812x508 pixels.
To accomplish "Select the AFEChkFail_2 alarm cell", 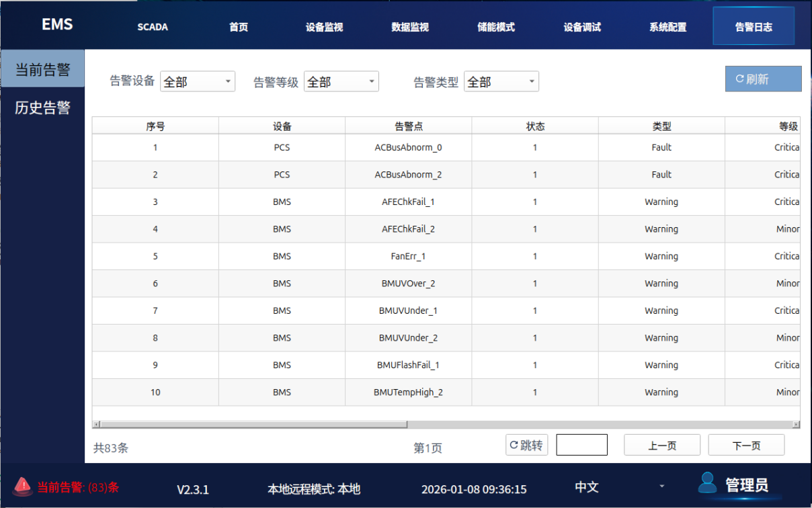I will pyautogui.click(x=409, y=229).
